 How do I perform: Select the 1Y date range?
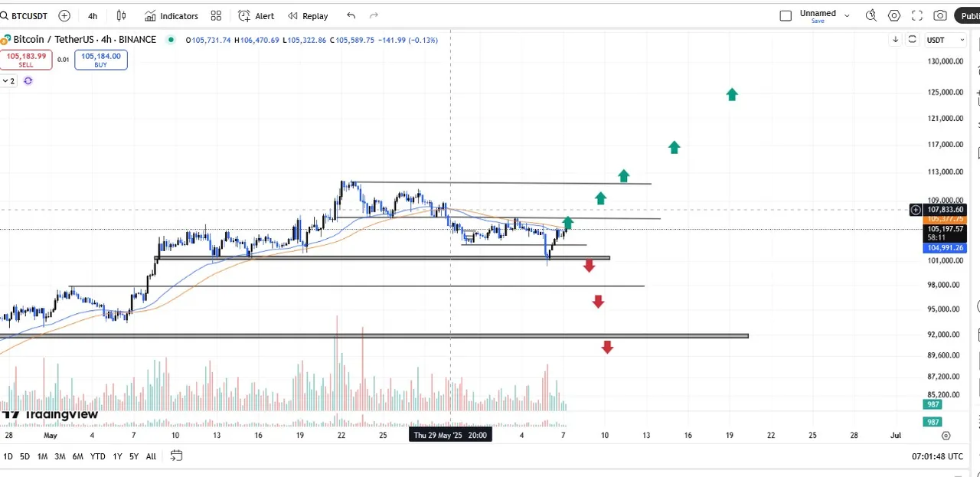click(117, 456)
